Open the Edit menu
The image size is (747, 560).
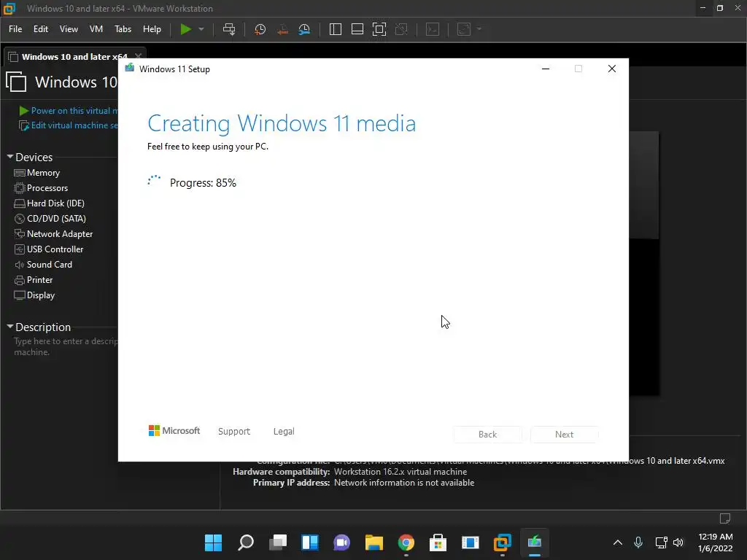[x=41, y=29]
